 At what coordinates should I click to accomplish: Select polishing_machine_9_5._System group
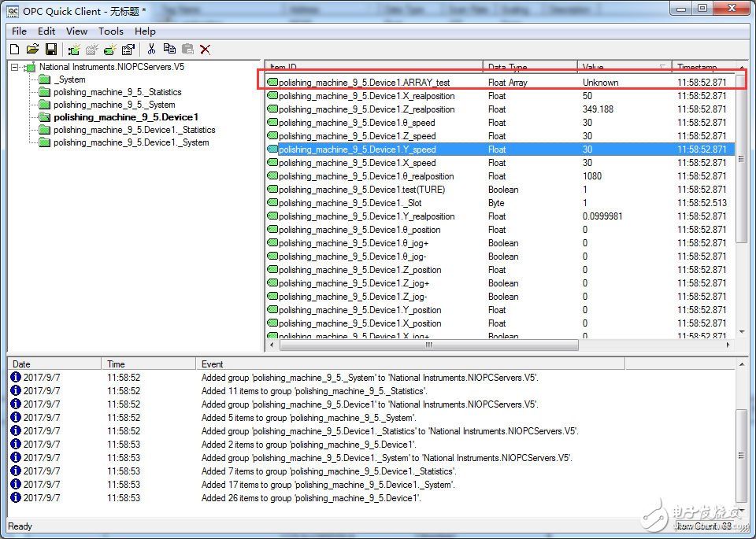click(114, 105)
